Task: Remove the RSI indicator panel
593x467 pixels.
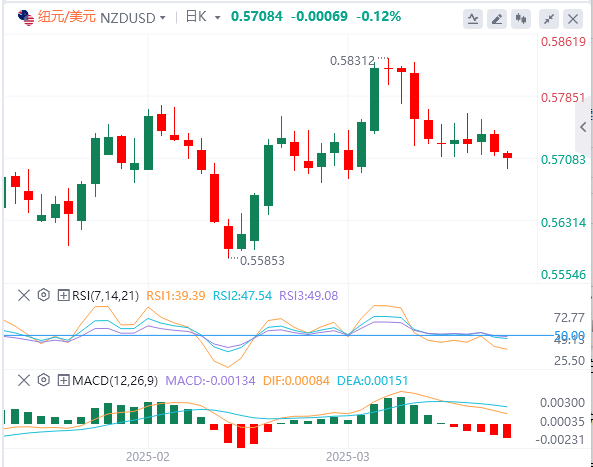Action: coord(24,295)
